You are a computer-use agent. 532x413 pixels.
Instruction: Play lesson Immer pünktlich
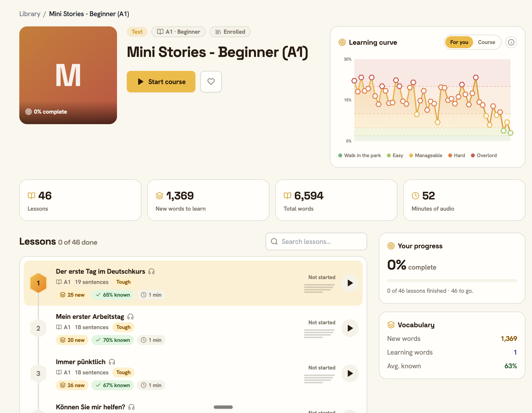coord(350,373)
